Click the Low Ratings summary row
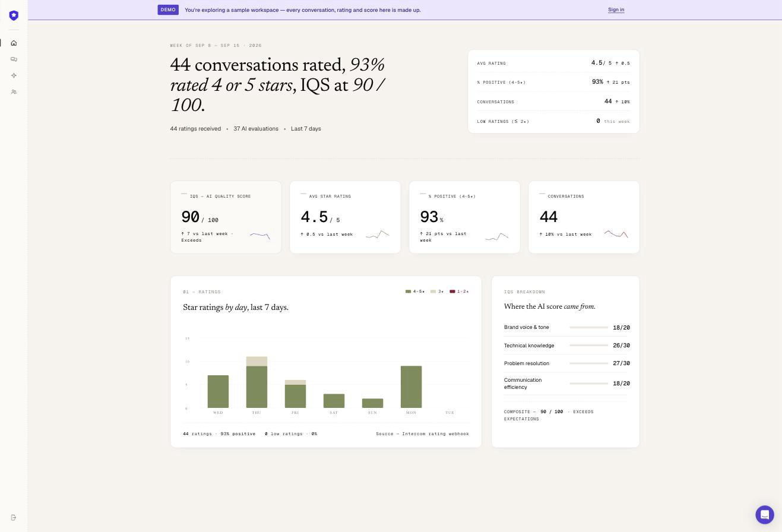Image resolution: width=782 pixels, height=532 pixels. click(x=553, y=121)
